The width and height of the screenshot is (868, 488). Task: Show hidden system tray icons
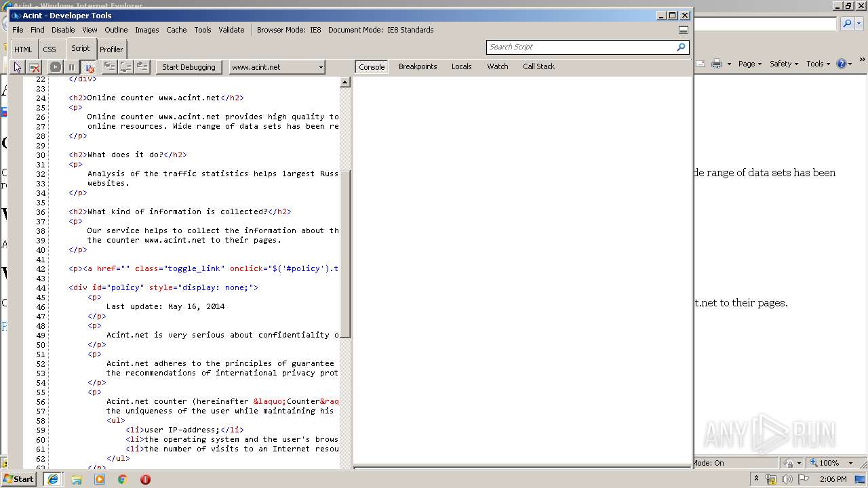pyautogui.click(x=757, y=479)
